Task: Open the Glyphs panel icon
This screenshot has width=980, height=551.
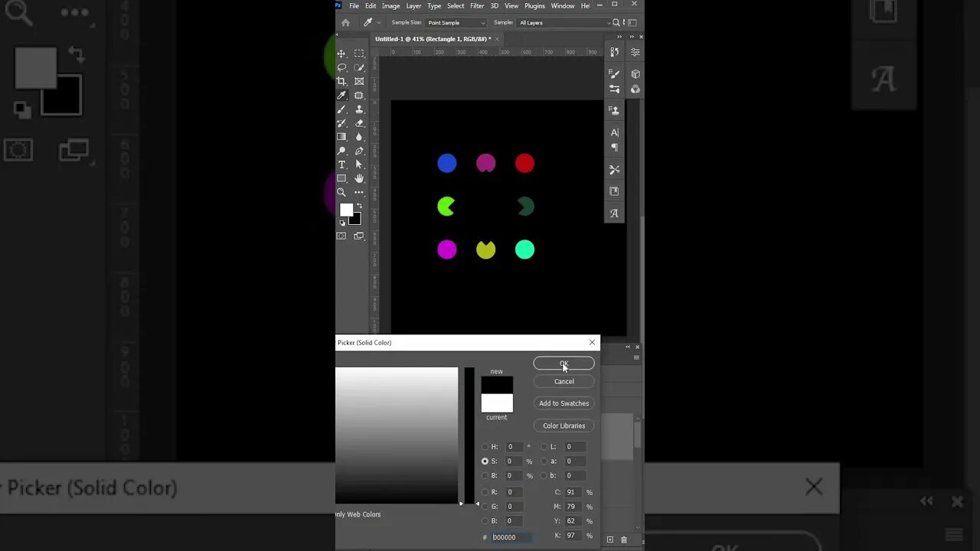Action: tap(614, 214)
